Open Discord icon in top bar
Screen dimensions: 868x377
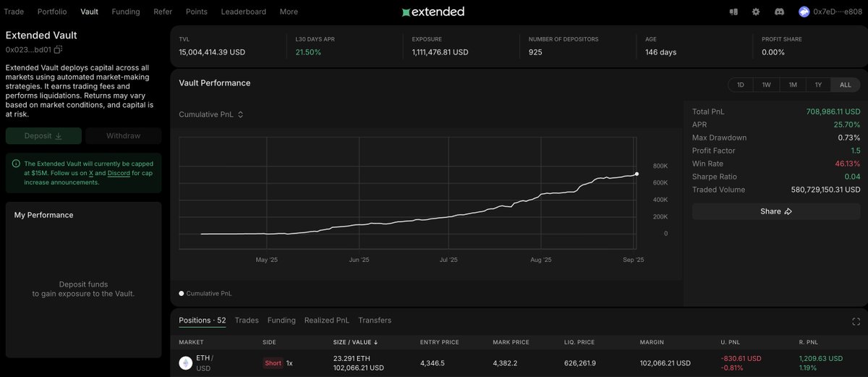[x=779, y=12]
